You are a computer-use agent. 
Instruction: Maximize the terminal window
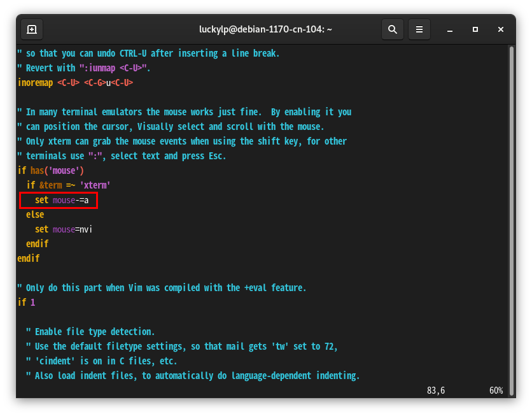475,29
